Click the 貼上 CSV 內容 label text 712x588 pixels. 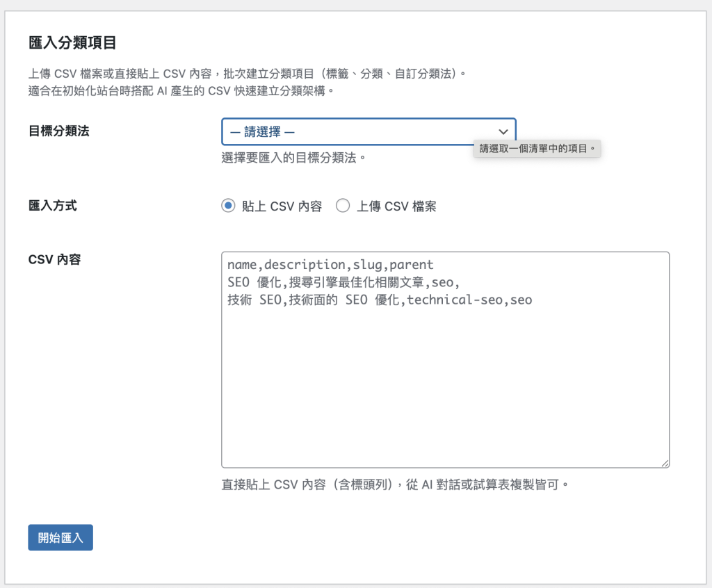(x=282, y=206)
